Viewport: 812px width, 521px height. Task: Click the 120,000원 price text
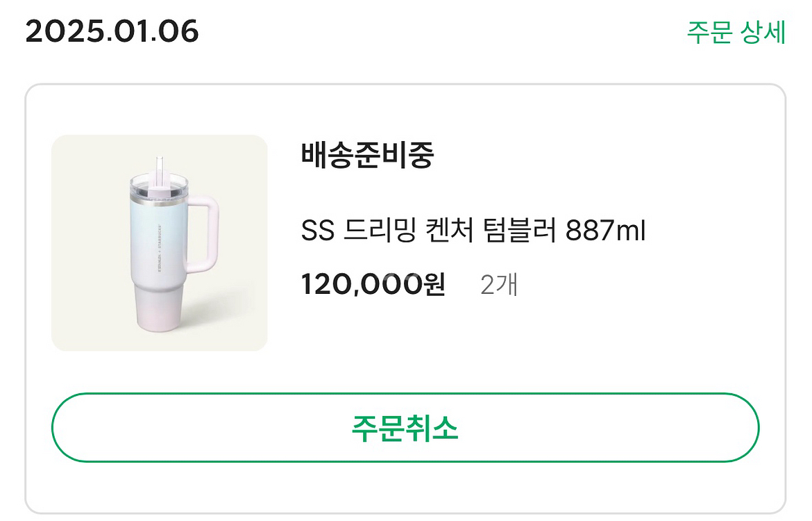pyautogui.click(x=373, y=285)
